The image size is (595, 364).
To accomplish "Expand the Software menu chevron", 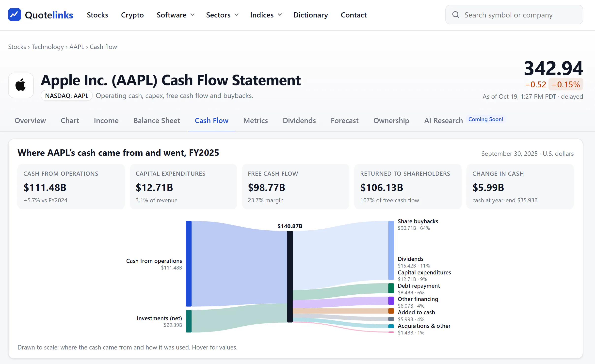I will click(193, 15).
